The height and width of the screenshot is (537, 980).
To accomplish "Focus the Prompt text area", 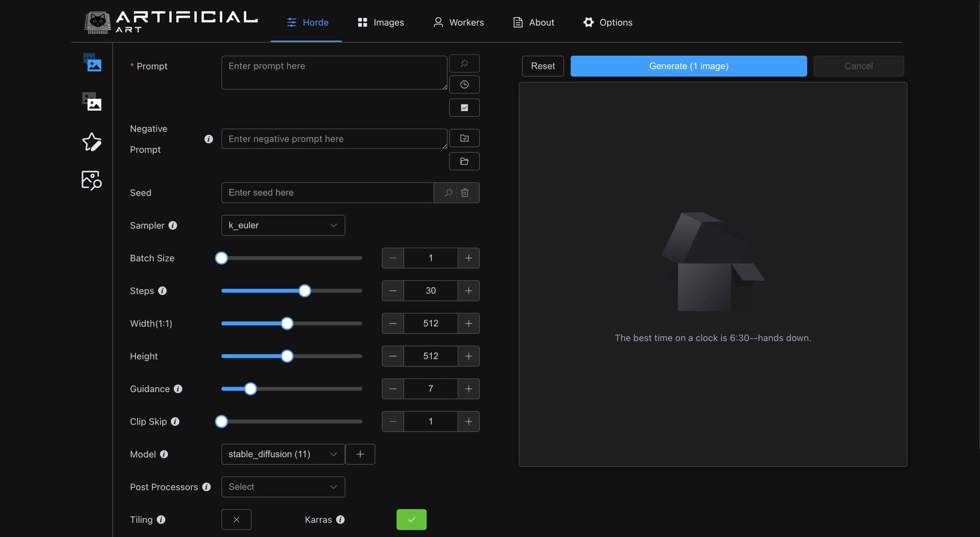I will click(334, 73).
